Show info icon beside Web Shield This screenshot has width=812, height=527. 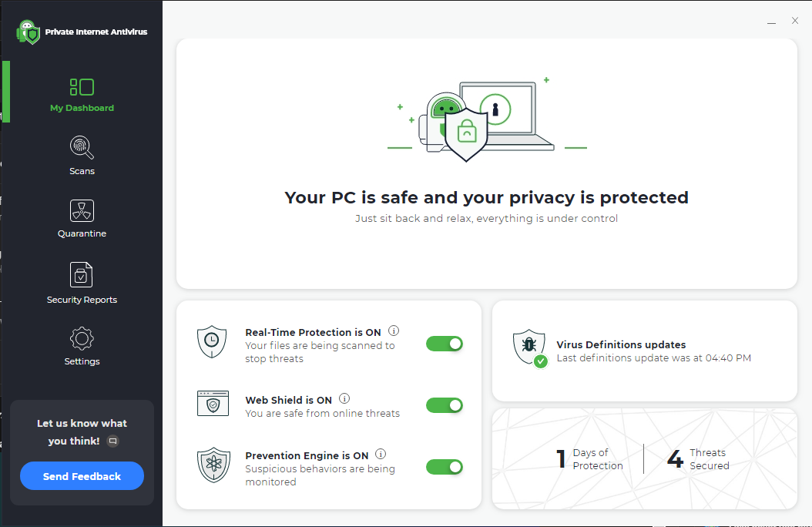pos(344,398)
